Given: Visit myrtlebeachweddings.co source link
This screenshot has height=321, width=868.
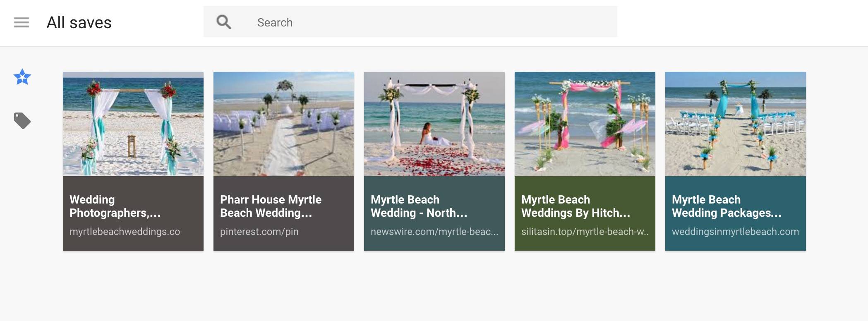Looking at the screenshot, I should coord(125,232).
